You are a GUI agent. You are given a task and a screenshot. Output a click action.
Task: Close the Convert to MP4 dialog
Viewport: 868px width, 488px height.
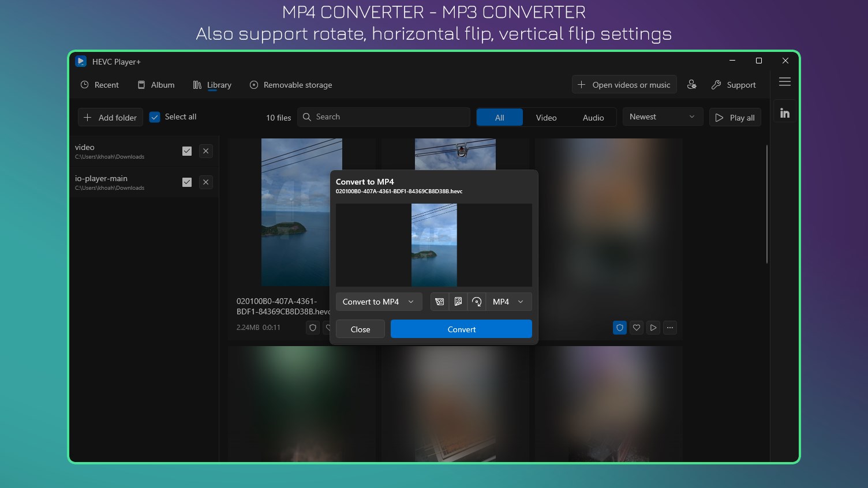point(361,329)
